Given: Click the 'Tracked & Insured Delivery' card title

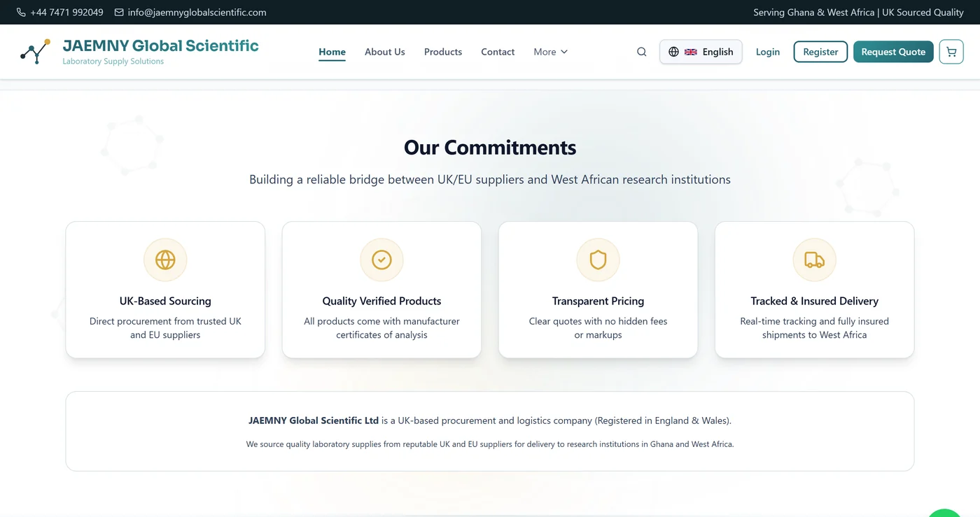Looking at the screenshot, I should (814, 301).
